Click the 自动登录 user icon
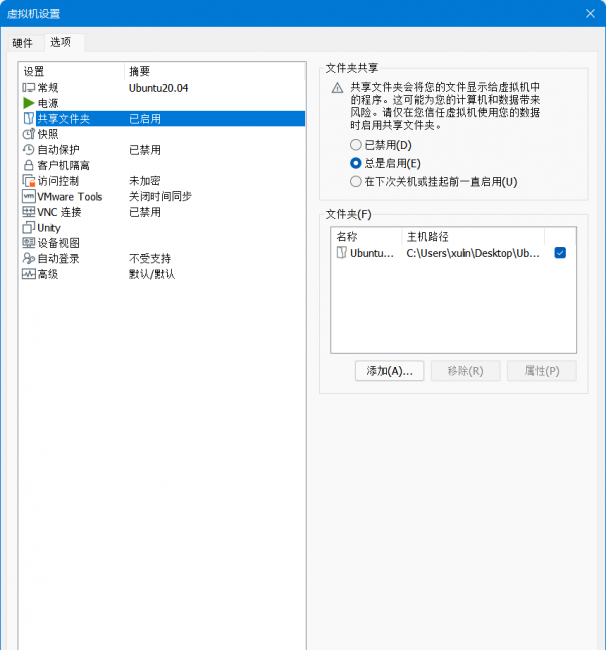This screenshot has height=650, width=606. (x=28, y=258)
